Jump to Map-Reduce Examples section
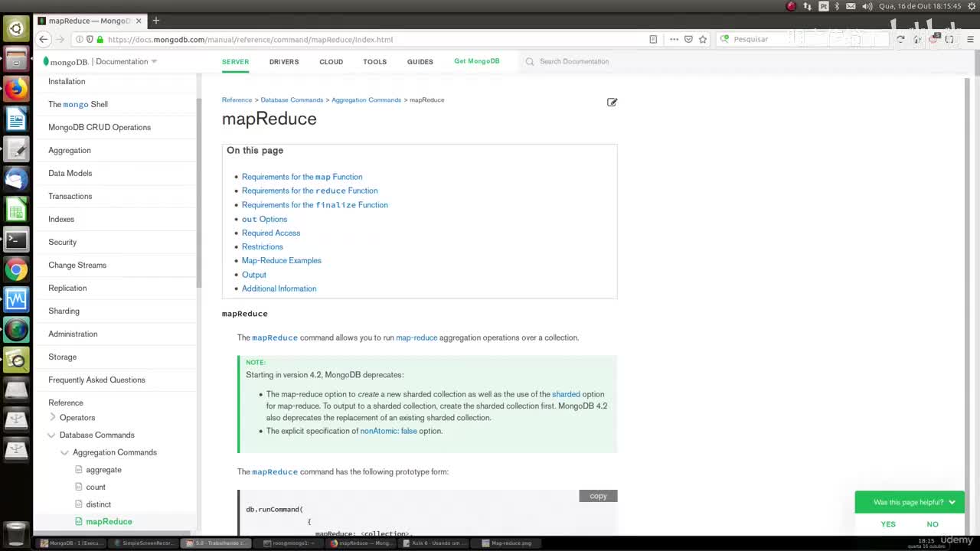This screenshot has width=980, height=551. tap(281, 260)
